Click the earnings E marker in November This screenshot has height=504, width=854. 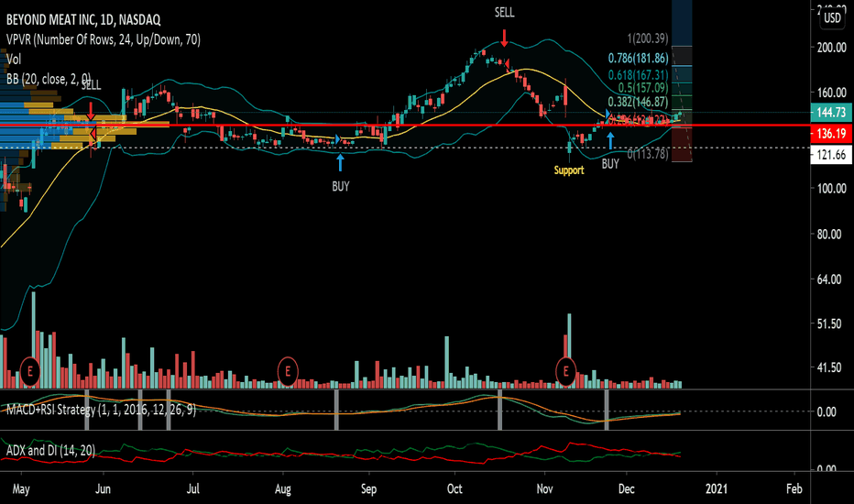tap(566, 372)
